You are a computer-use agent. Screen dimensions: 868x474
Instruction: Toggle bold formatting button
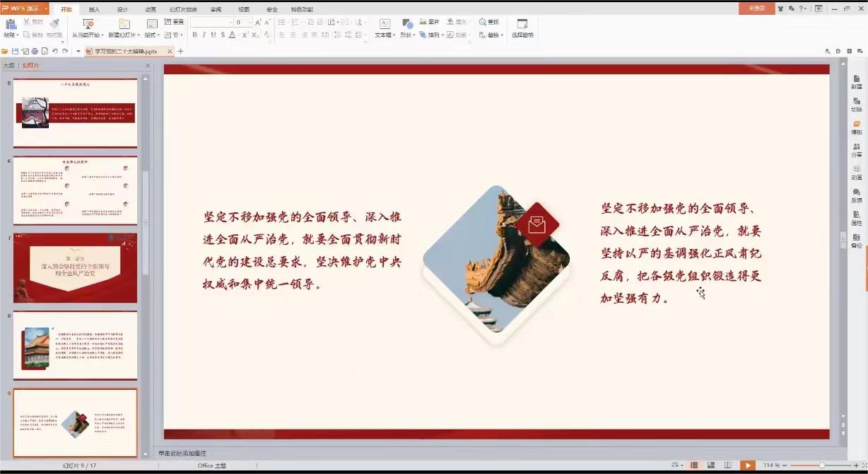194,35
